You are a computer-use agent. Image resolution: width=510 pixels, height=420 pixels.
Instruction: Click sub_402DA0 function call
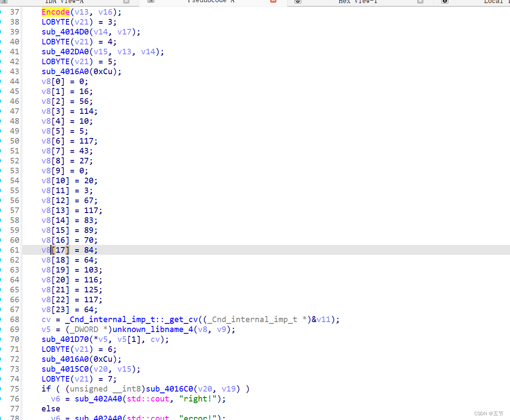coord(65,52)
